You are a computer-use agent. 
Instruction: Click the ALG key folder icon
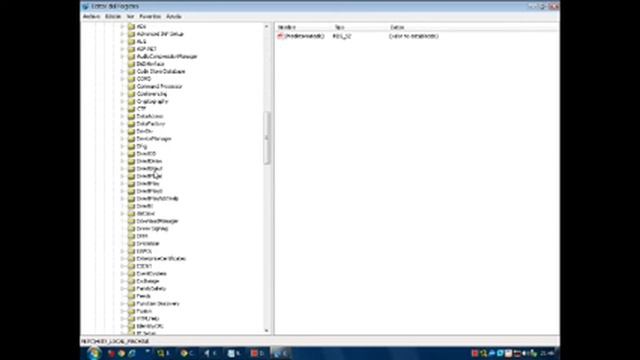pos(131,42)
